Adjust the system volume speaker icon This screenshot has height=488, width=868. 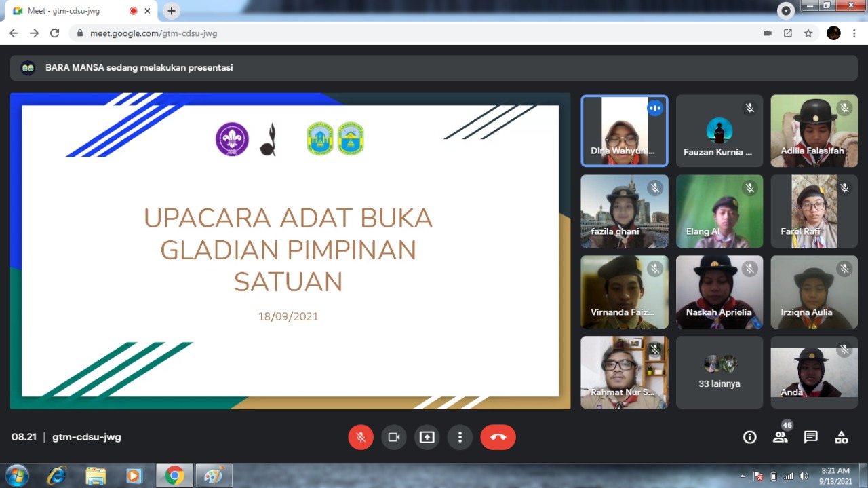[804, 476]
